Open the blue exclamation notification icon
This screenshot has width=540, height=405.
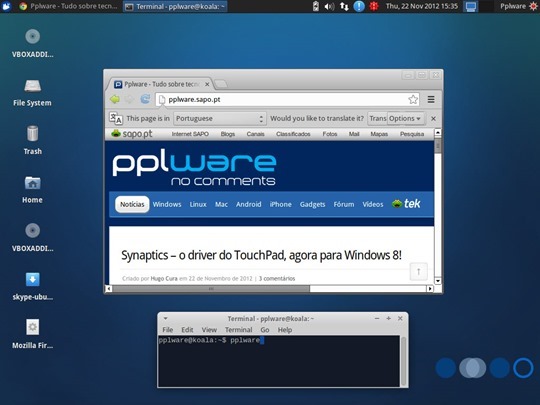point(359,6)
